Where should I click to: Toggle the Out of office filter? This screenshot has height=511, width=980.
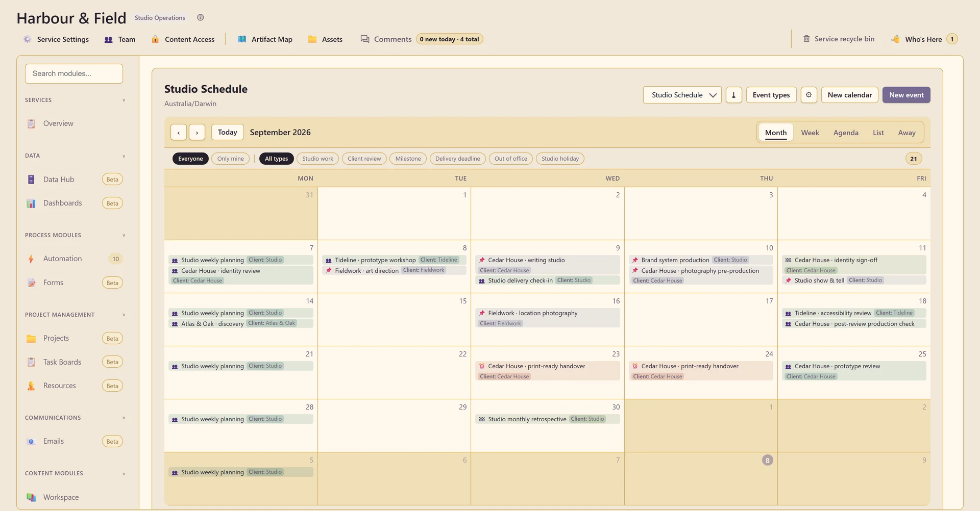pos(511,159)
